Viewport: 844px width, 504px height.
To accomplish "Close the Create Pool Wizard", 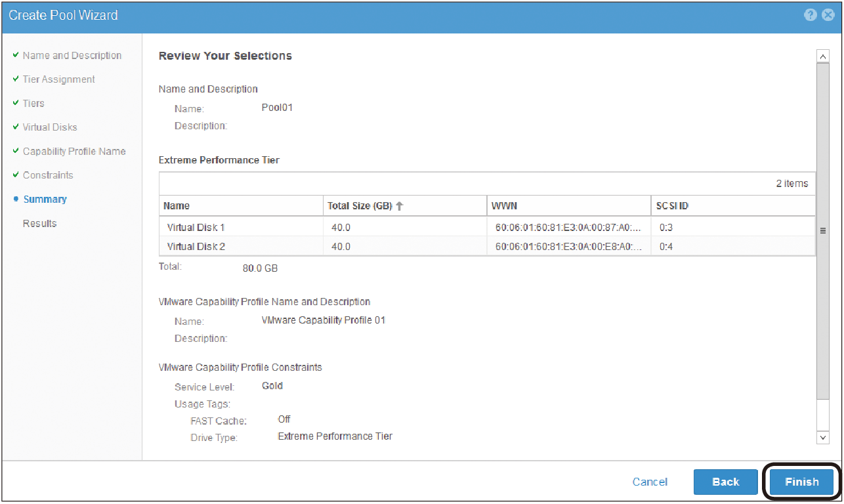I will (x=828, y=15).
